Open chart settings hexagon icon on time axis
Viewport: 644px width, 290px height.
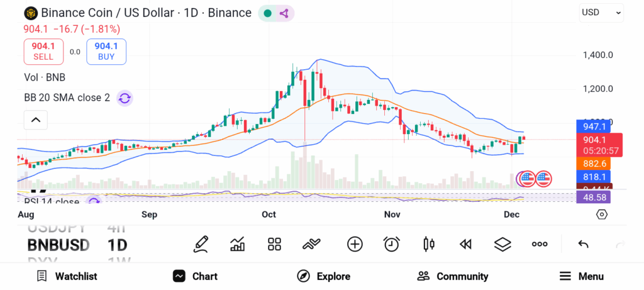[602, 215]
